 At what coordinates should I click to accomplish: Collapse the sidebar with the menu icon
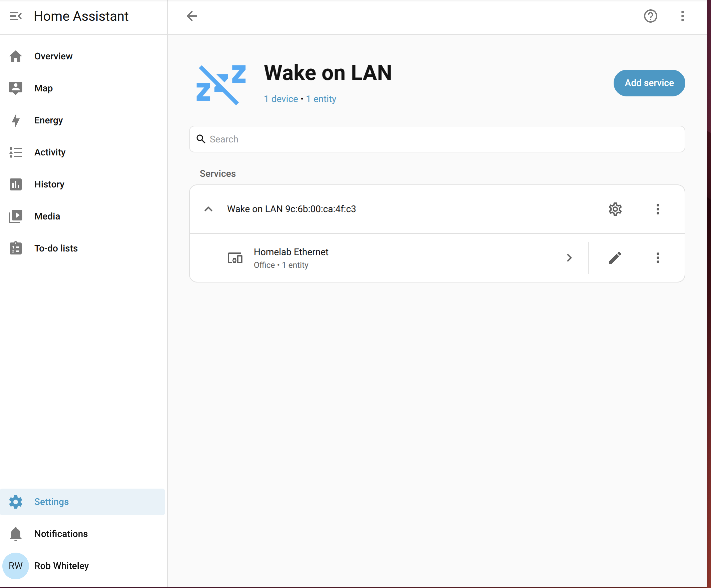click(16, 16)
